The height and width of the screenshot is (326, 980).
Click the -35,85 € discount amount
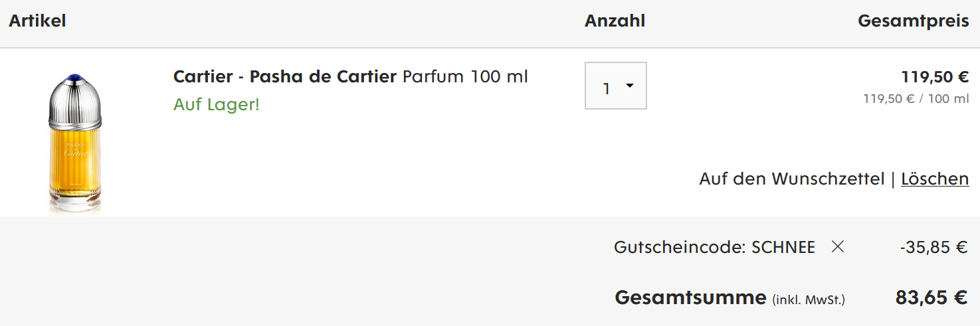click(x=933, y=248)
